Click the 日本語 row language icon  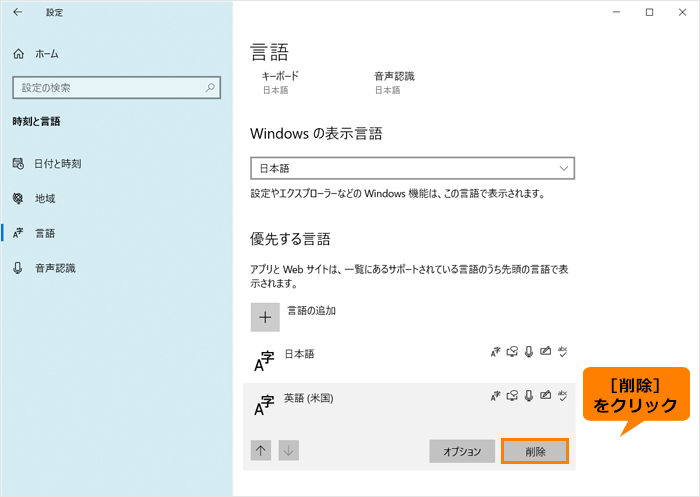coord(264,361)
